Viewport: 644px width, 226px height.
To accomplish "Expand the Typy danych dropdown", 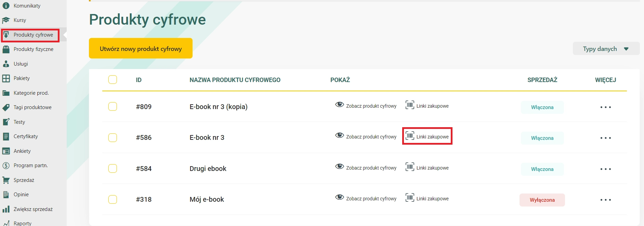I will tap(606, 49).
